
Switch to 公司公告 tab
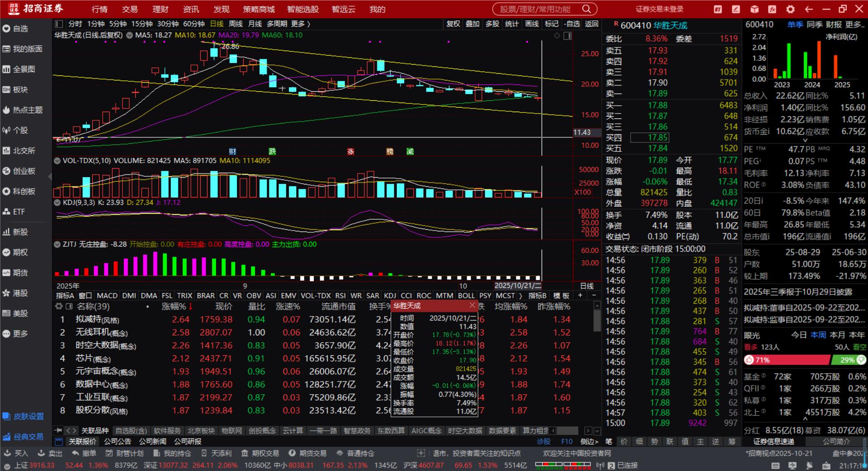(118, 442)
